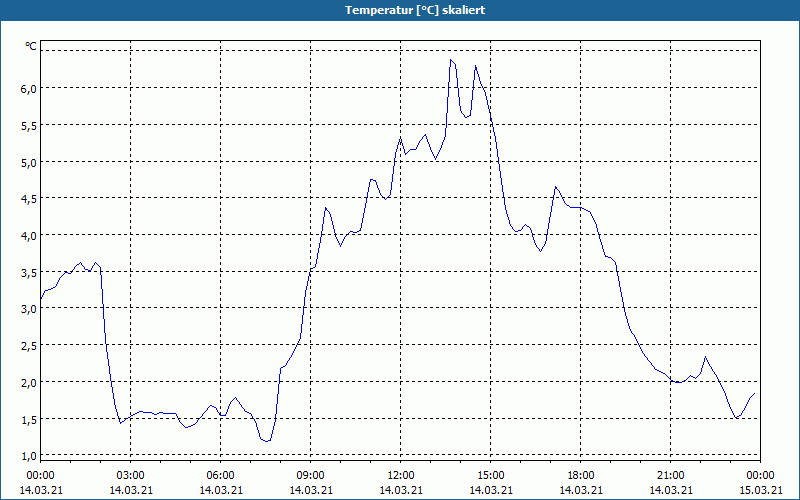Click the 18:00 time label on x-axis
Image resolution: width=800 pixels, height=500 pixels.
point(581,476)
